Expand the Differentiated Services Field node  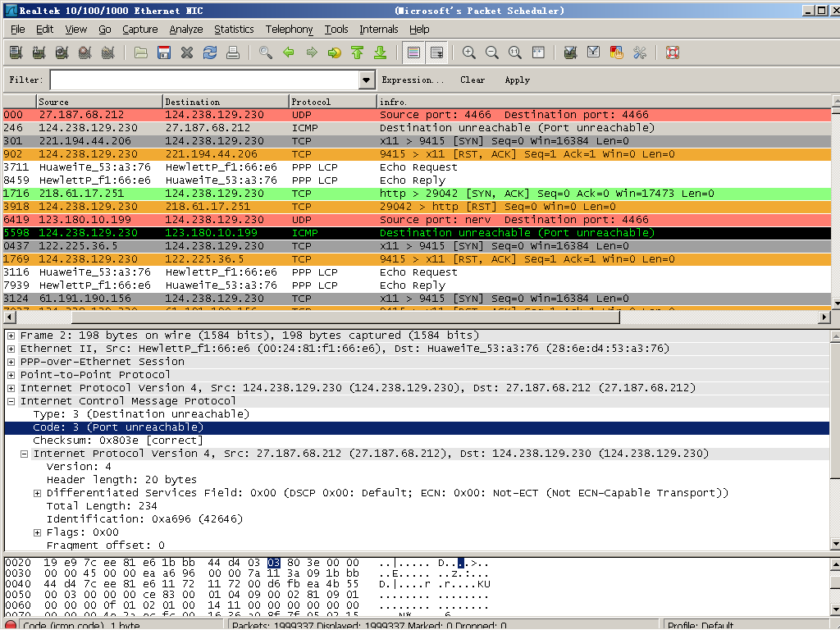click(38, 493)
